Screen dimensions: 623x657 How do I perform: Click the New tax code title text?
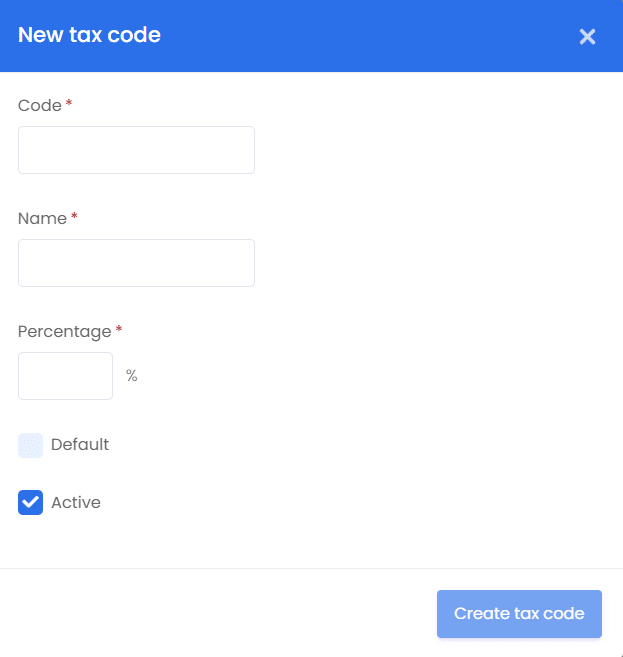[89, 35]
